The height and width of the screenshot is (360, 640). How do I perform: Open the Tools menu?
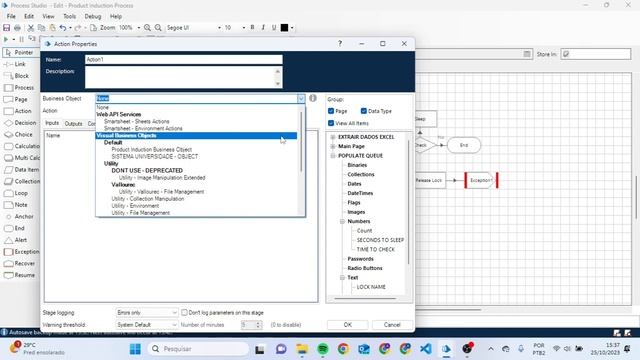(x=69, y=16)
